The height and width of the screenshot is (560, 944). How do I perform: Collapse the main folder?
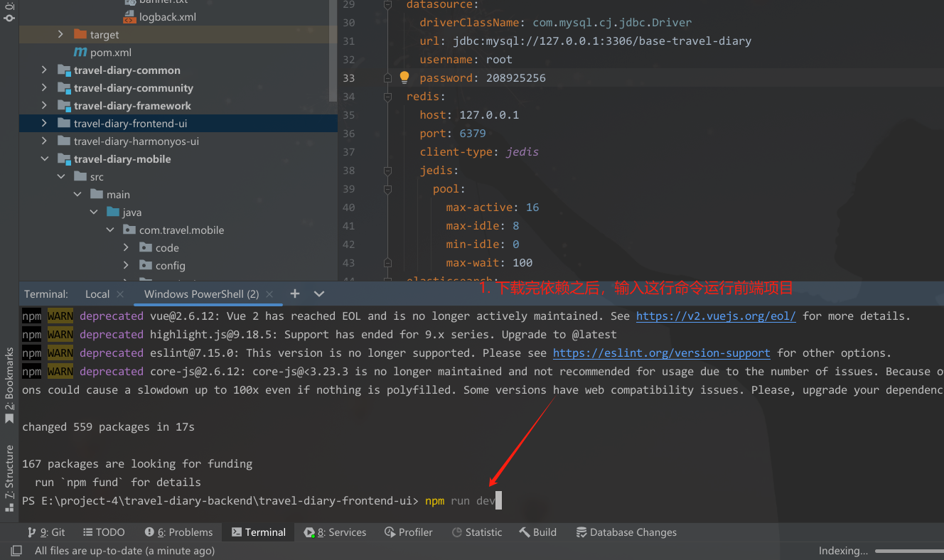(77, 195)
